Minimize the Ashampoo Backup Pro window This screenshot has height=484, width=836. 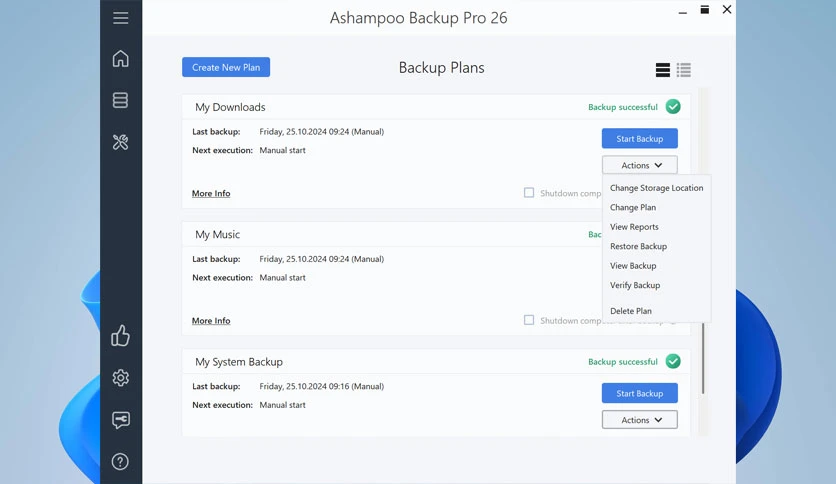click(x=682, y=11)
